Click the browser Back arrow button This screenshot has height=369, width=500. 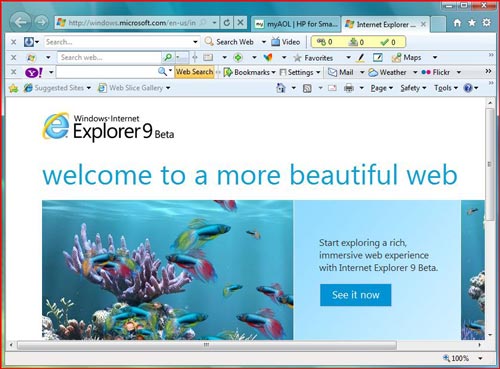[x=21, y=22]
